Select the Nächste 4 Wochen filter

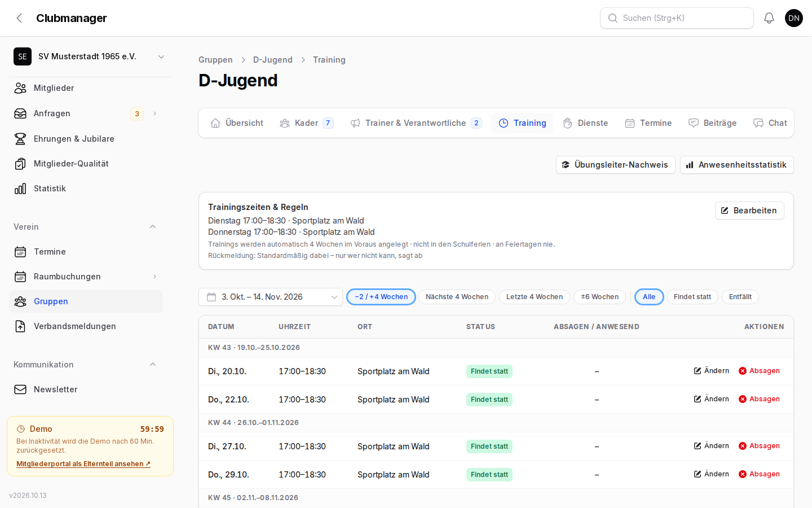tap(457, 297)
